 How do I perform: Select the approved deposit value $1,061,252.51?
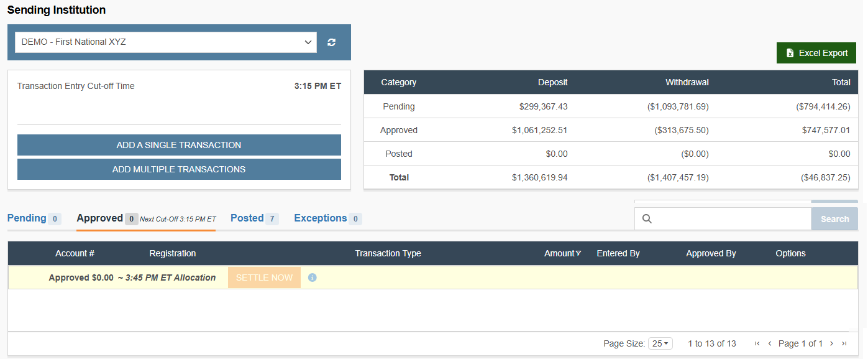(540, 130)
